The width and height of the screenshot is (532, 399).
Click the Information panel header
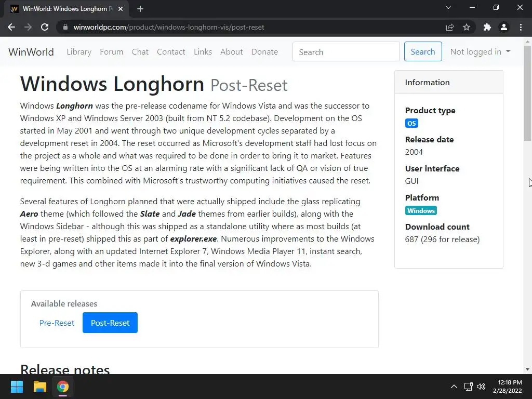[448, 82]
